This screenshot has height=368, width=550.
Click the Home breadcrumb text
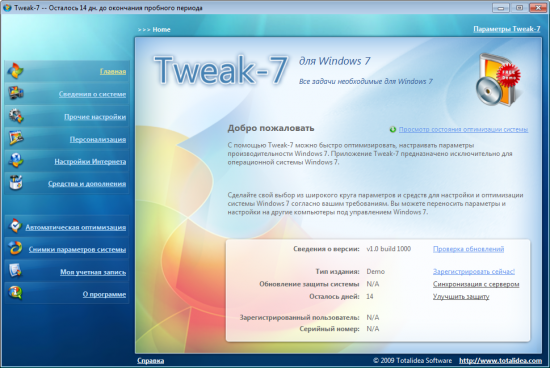pos(161,30)
